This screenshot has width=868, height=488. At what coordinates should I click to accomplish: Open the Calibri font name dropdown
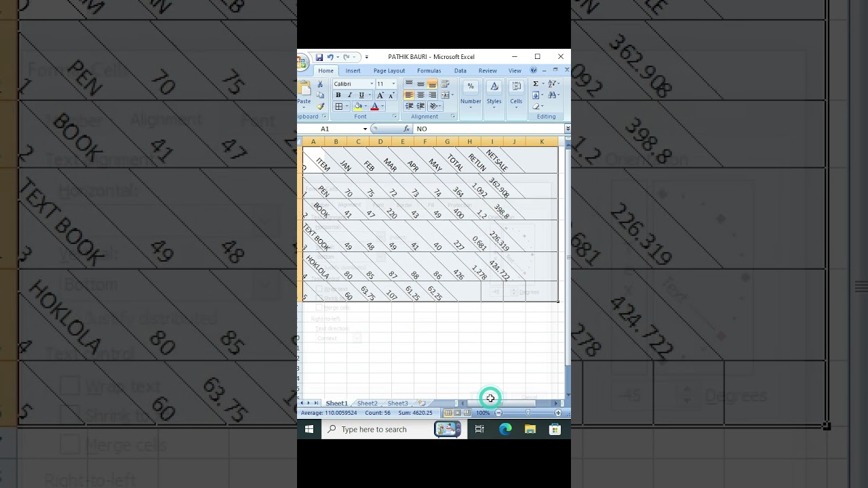click(x=372, y=84)
